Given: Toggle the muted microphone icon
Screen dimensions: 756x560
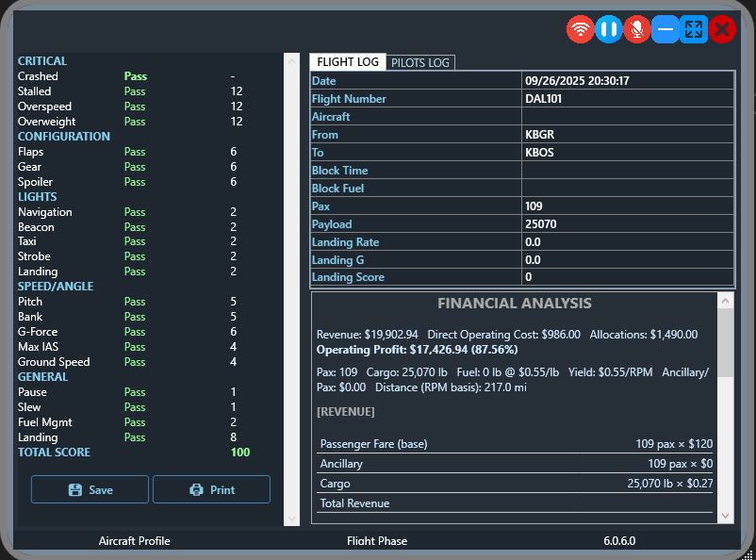Looking at the screenshot, I should (637, 29).
